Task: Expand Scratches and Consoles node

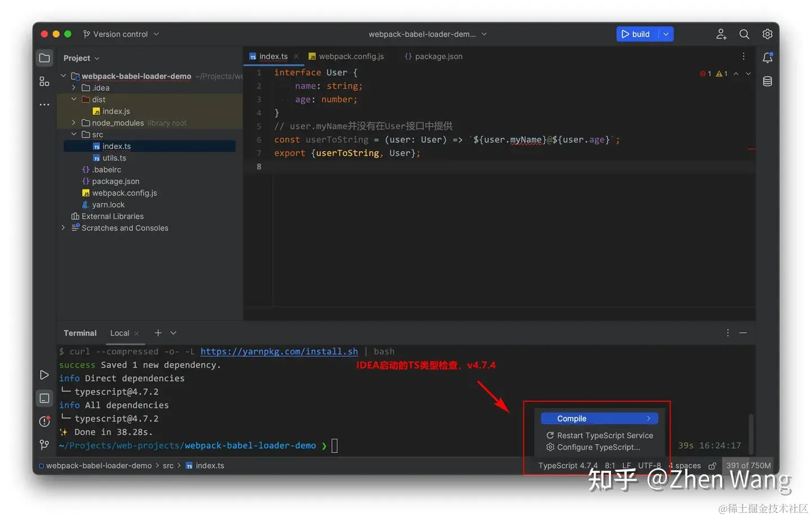Action: (64, 228)
